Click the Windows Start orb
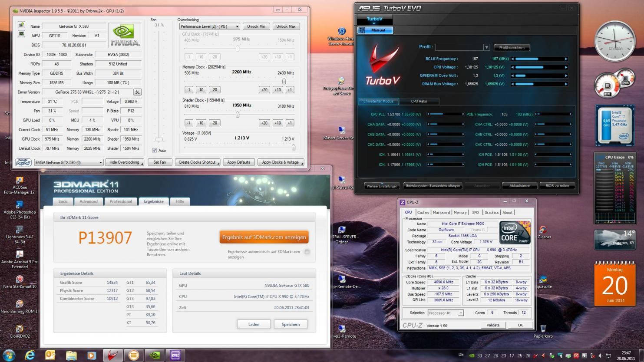644x362 pixels. 9,355
